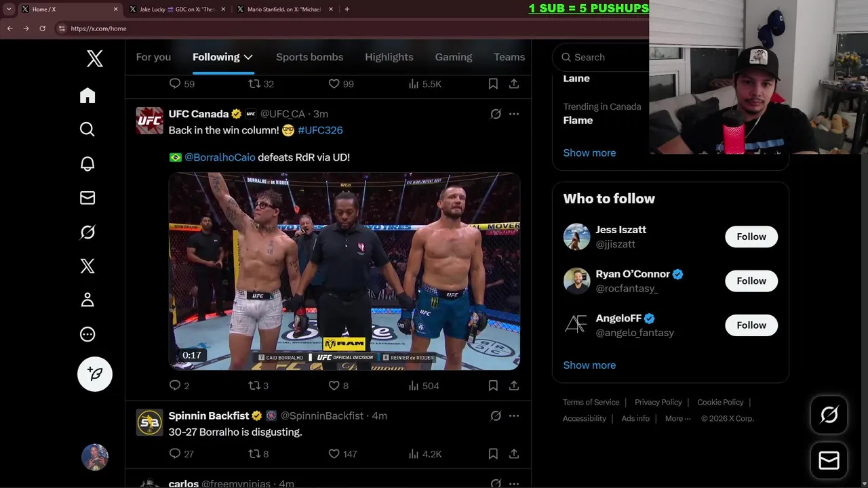
Task: Share the top post with 5.5K views
Action: [514, 84]
